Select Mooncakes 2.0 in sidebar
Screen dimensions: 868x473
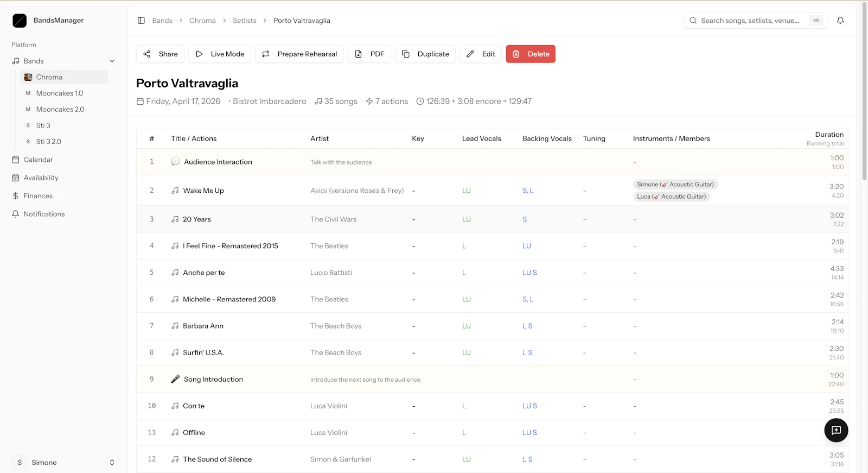pyautogui.click(x=64, y=109)
